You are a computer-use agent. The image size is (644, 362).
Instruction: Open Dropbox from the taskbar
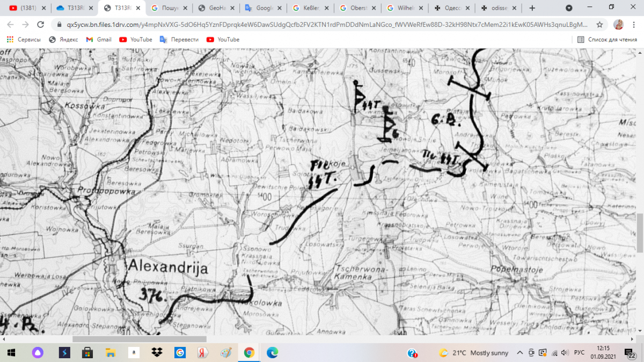click(157, 353)
